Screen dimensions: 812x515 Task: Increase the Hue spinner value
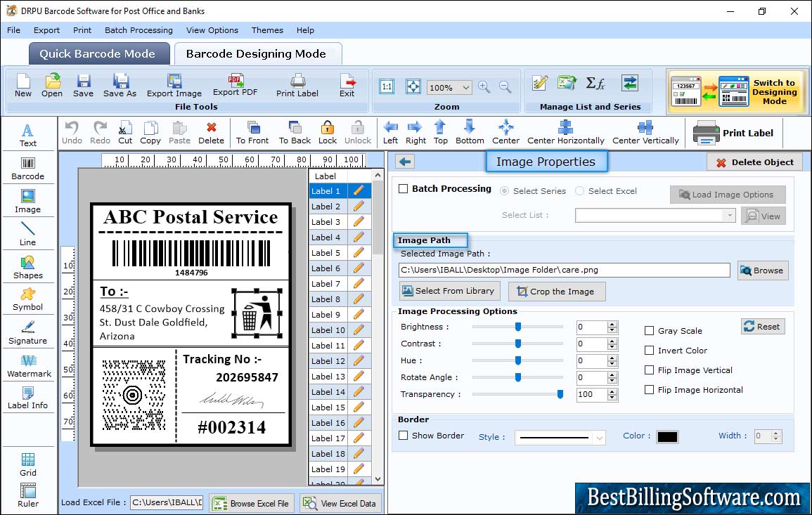tap(612, 358)
